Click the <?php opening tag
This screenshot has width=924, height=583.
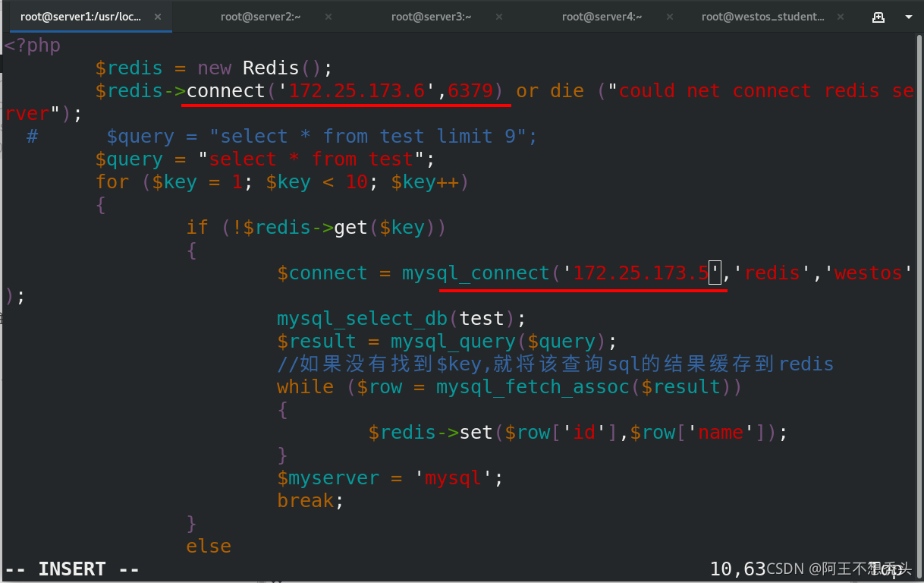(32, 46)
